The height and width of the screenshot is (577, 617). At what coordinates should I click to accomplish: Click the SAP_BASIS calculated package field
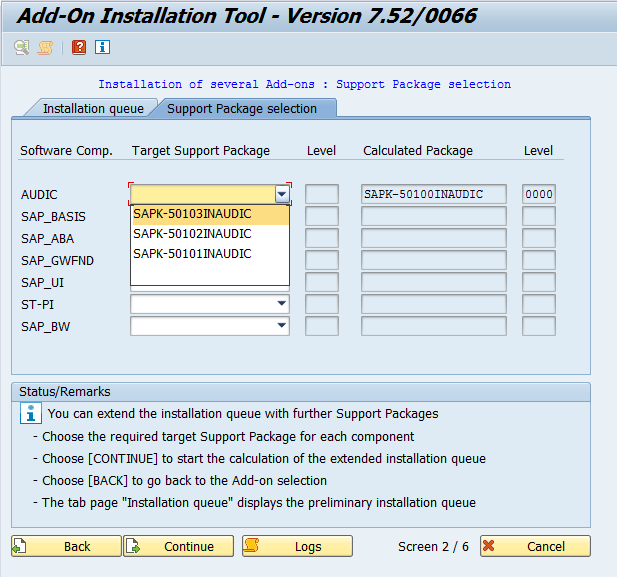434,216
